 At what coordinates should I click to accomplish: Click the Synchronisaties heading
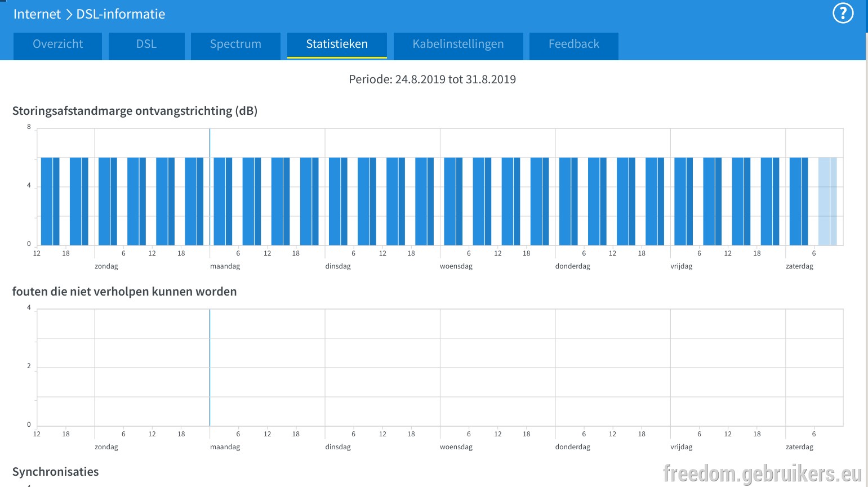coord(55,472)
